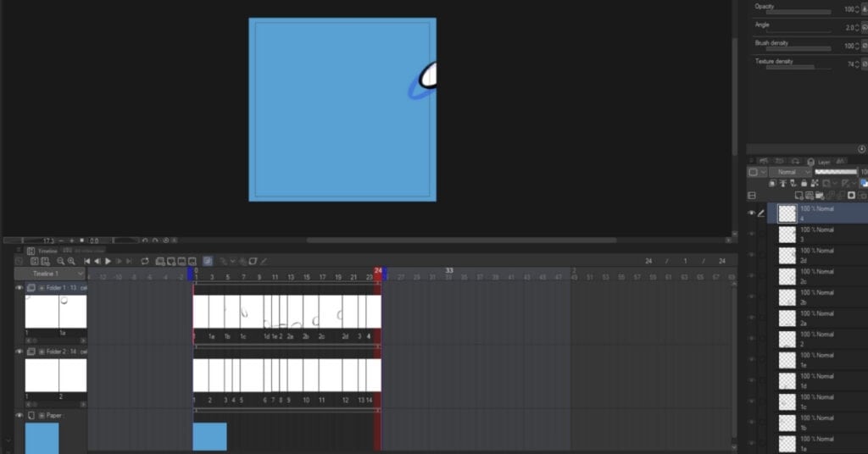This screenshot has width=868, height=454.
Task: Hide the Paper timeline track
Action: click(x=19, y=415)
